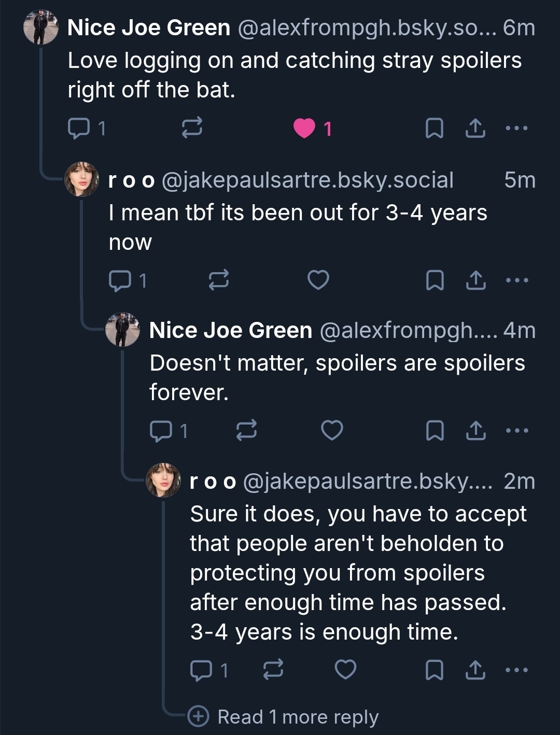Repost the "3-4 years now" reply

click(x=218, y=280)
